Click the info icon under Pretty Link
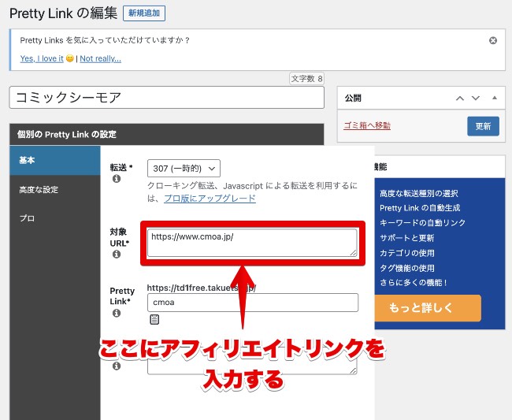 (x=117, y=313)
